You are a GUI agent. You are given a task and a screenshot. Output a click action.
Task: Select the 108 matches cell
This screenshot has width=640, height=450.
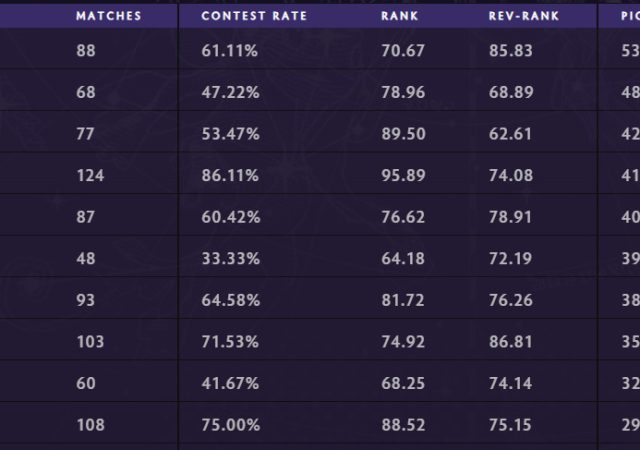90,424
